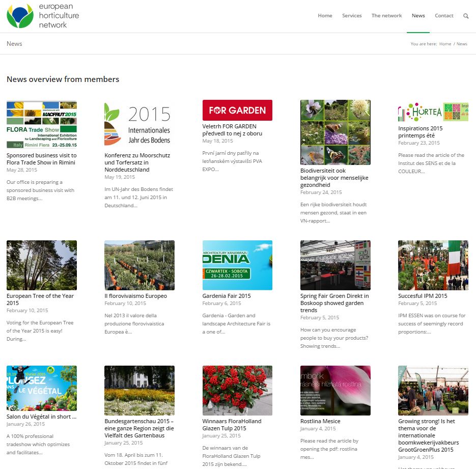Image resolution: width=476 pixels, height=469 pixels.
Task: Click excerpt 'Gardenia - Garden and landscape Architecture Fair'
Action: tap(237, 323)
